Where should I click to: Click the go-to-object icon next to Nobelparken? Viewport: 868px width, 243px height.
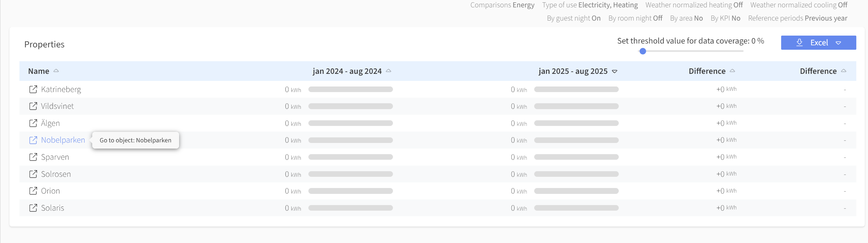tap(33, 140)
